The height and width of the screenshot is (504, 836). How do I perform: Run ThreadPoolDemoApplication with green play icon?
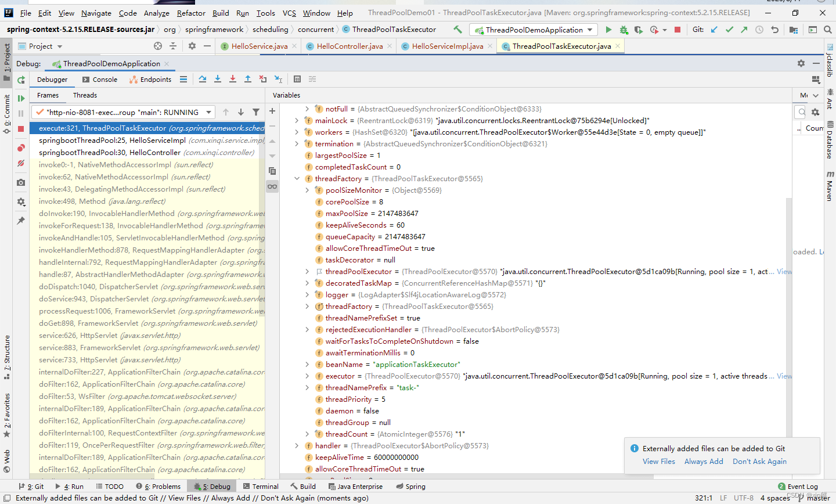(x=608, y=30)
